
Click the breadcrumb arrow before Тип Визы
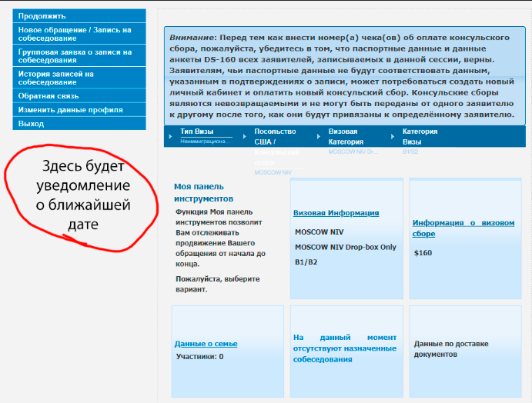pos(170,137)
